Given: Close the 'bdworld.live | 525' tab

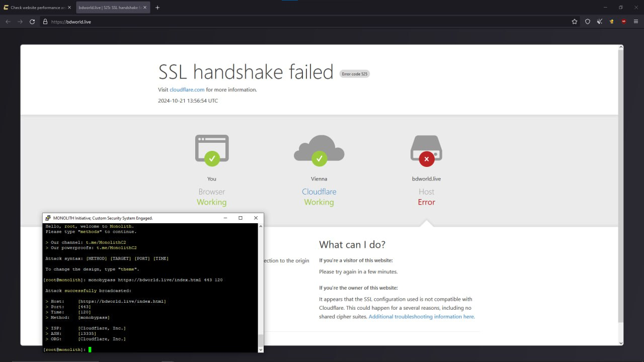Looking at the screenshot, I should pos(146,8).
